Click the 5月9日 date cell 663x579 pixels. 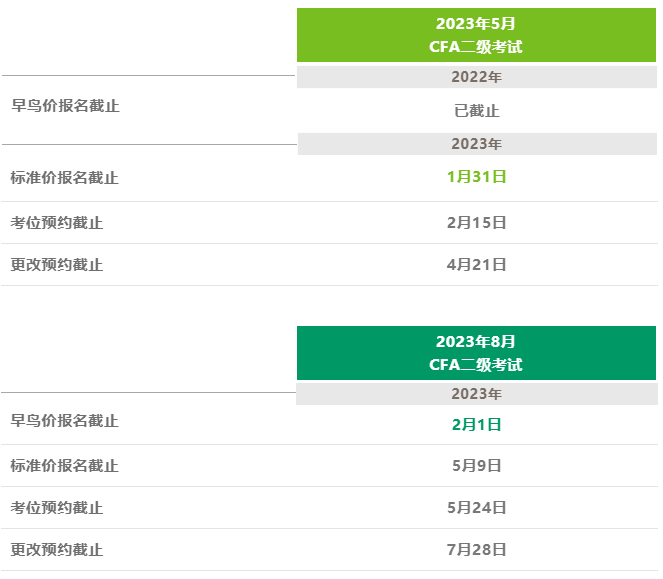click(x=477, y=466)
